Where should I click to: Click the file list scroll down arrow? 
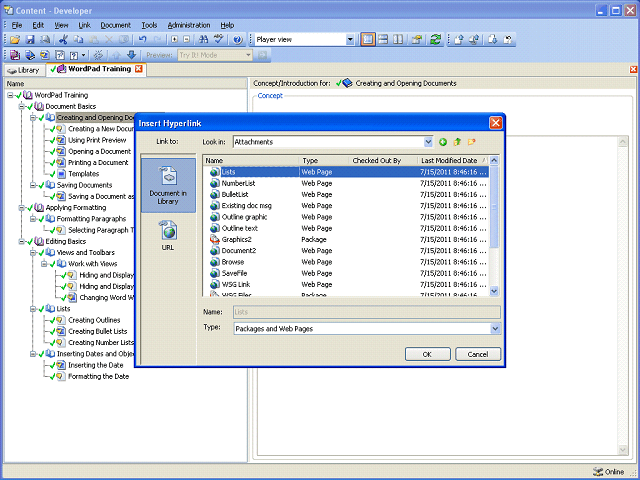click(494, 291)
